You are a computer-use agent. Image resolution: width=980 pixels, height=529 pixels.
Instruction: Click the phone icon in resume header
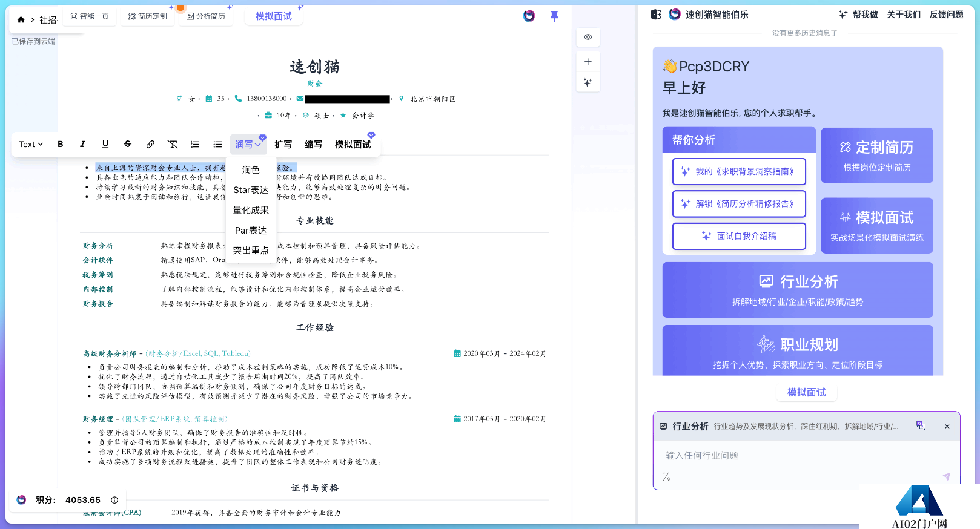click(238, 98)
